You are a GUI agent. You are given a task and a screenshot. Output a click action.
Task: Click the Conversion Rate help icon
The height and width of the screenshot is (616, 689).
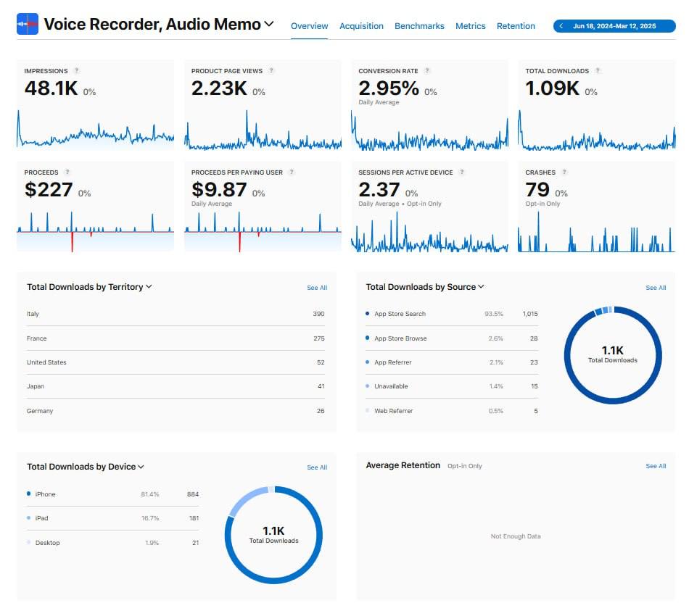click(427, 71)
